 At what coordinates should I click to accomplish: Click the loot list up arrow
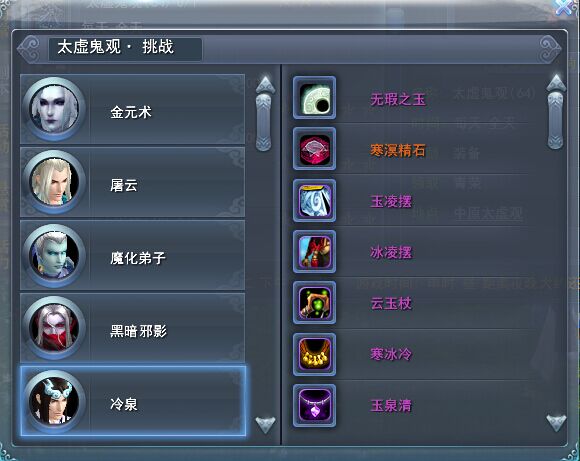tap(556, 83)
